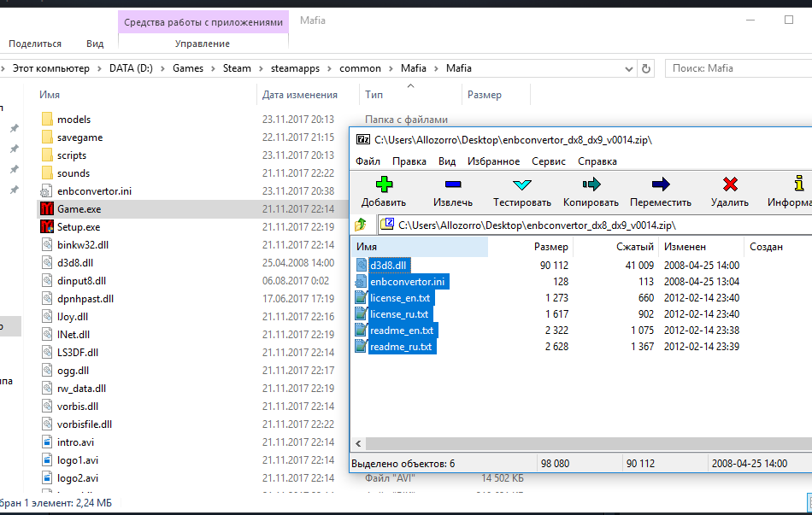The height and width of the screenshot is (515, 812).
Task: Select the Game.exe icon in Explorer
Action: click(x=47, y=209)
